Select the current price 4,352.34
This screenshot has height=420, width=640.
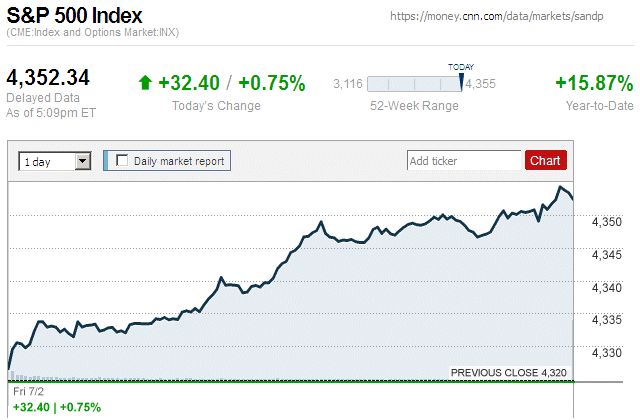[x=48, y=78]
